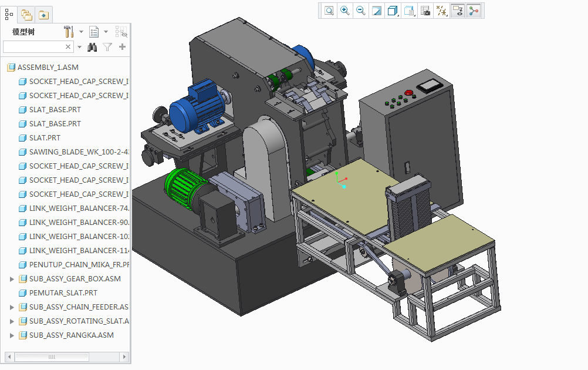
Task: Click the Refit zoom icon
Action: click(329, 11)
